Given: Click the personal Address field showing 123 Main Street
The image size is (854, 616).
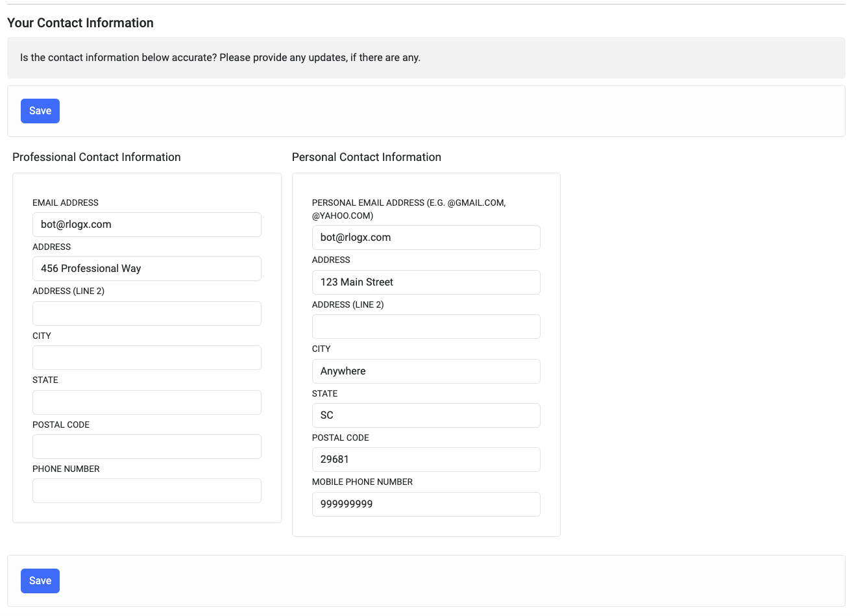Looking at the screenshot, I should [426, 282].
